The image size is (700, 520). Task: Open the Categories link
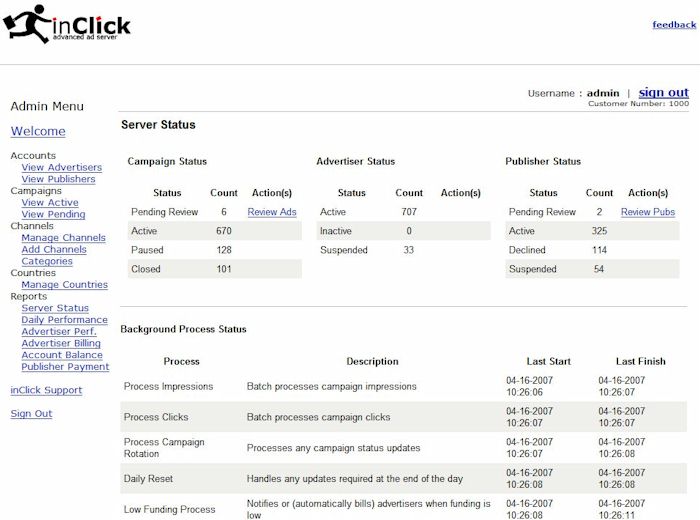pyautogui.click(x=47, y=261)
